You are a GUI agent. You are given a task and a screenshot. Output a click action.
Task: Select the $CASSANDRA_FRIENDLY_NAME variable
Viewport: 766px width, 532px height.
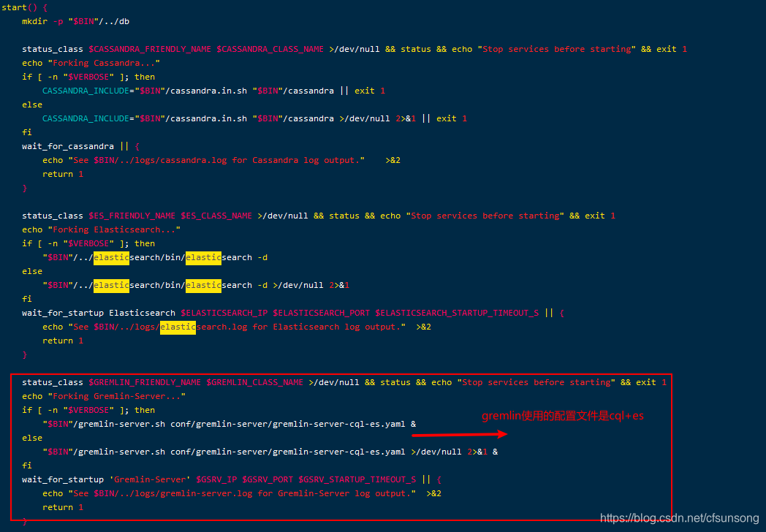(150, 50)
